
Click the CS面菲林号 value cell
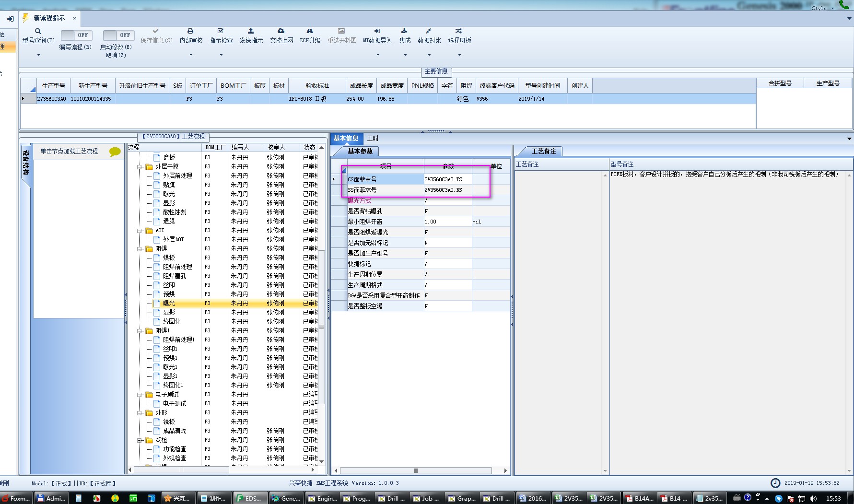tap(448, 179)
